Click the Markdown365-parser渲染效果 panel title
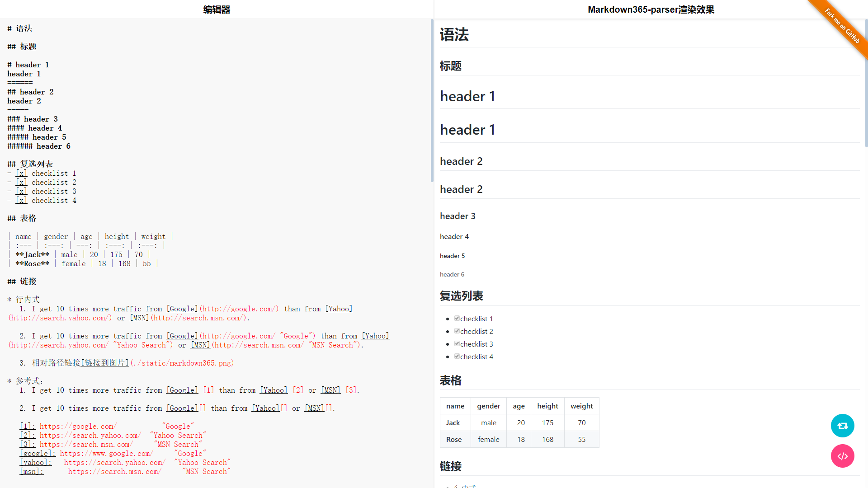Viewport: 868px width, 488px height. [651, 9]
